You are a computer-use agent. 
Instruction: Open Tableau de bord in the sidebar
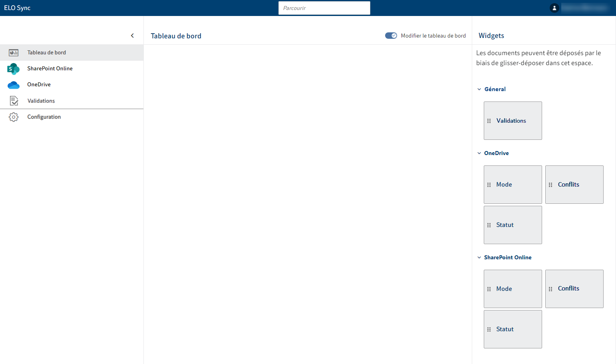click(x=72, y=53)
